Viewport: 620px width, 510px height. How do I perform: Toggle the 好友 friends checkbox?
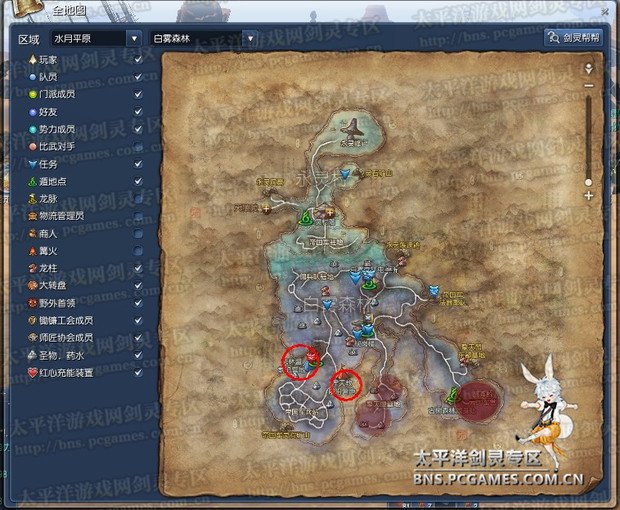click(x=138, y=111)
